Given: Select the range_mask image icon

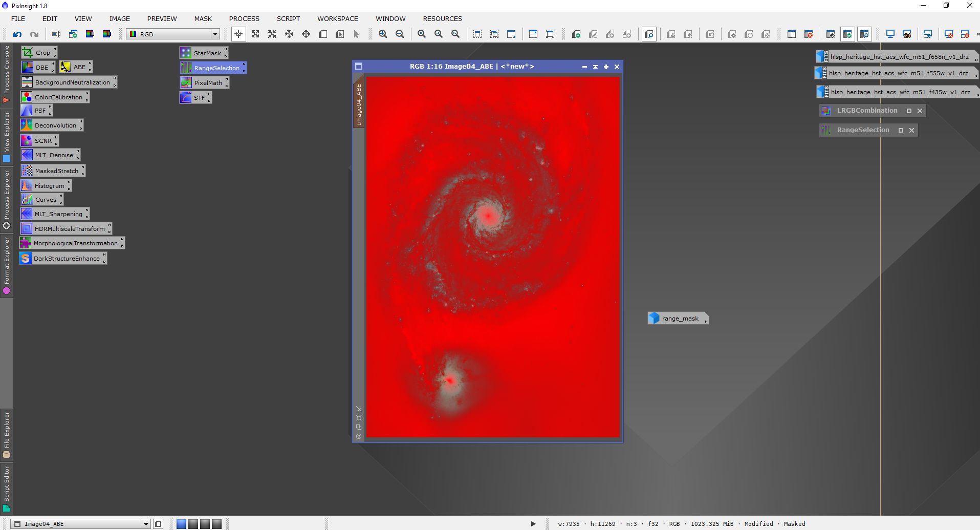Looking at the screenshot, I should (677, 319).
